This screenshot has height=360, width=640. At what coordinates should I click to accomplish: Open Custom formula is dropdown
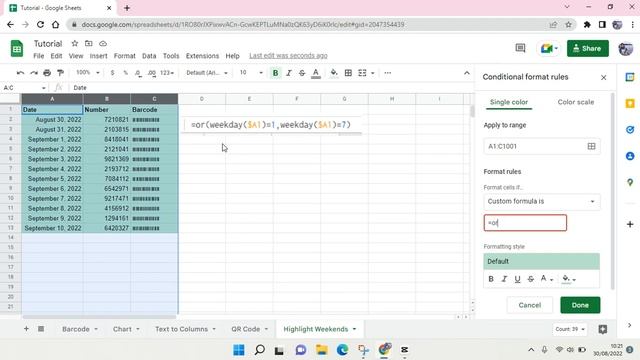coord(542,201)
